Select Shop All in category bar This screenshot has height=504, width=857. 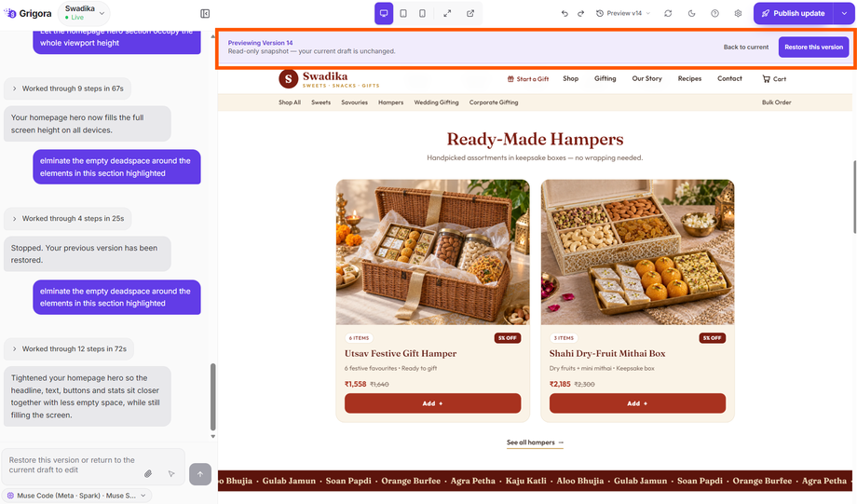click(290, 102)
